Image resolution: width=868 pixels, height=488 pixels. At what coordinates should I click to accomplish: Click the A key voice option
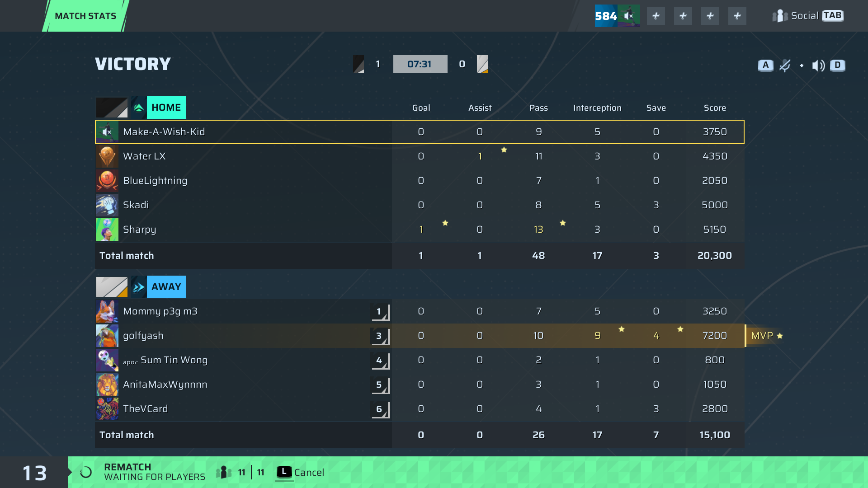(x=766, y=65)
